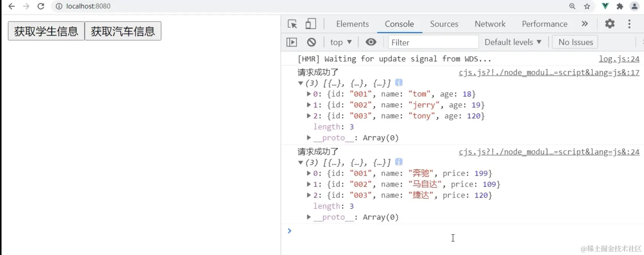Switch to the Network tab
The image size is (644, 255).
click(x=490, y=24)
